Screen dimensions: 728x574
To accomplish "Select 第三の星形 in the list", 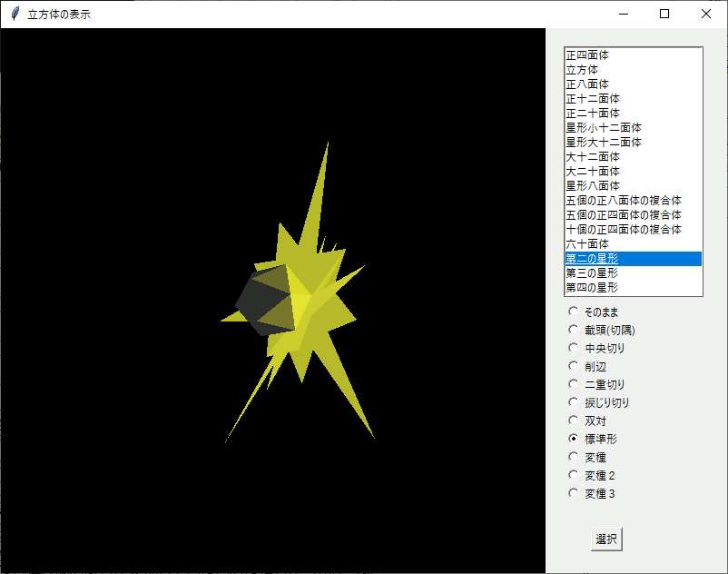I will pos(634,273).
